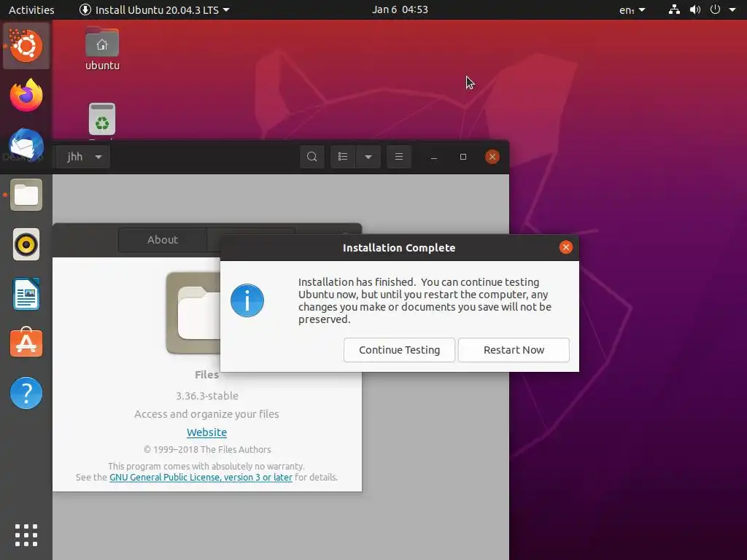Maximize the Files window
The width and height of the screenshot is (747, 560).
coord(463,157)
